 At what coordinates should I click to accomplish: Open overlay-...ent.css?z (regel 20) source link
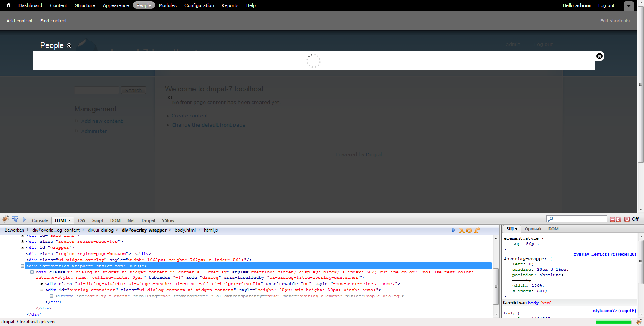(605, 254)
